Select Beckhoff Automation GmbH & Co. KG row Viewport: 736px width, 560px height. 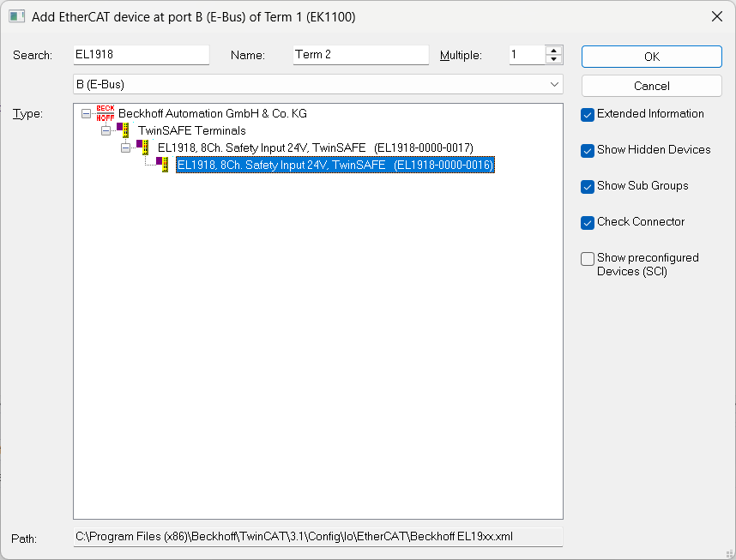coord(213,113)
